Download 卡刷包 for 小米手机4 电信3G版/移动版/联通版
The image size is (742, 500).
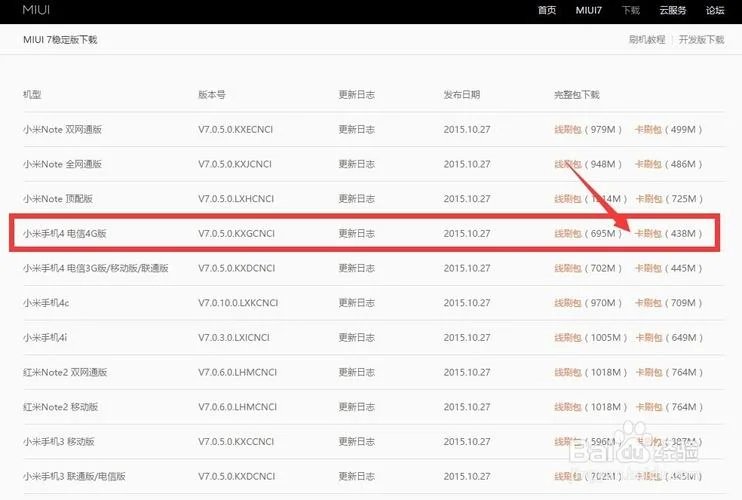coord(648,268)
